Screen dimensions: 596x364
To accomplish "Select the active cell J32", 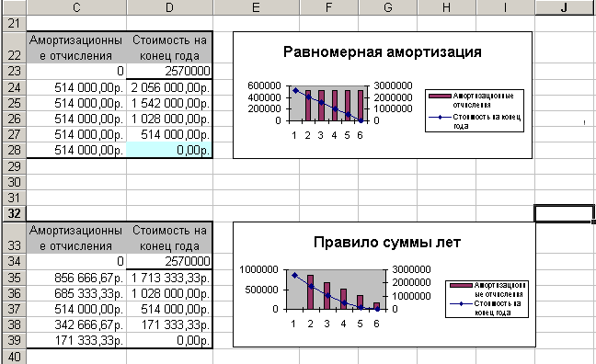I will (565, 213).
